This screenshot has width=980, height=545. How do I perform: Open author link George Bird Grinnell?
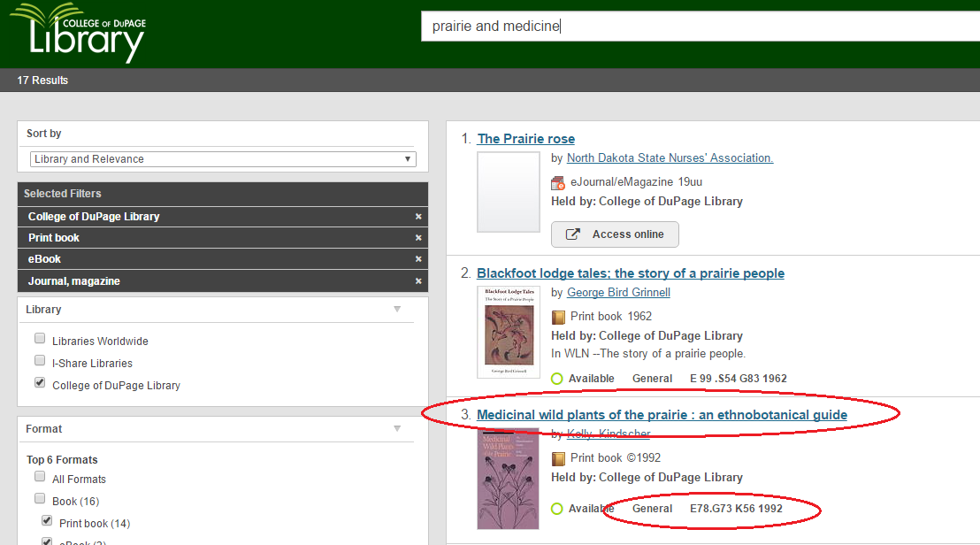point(618,292)
